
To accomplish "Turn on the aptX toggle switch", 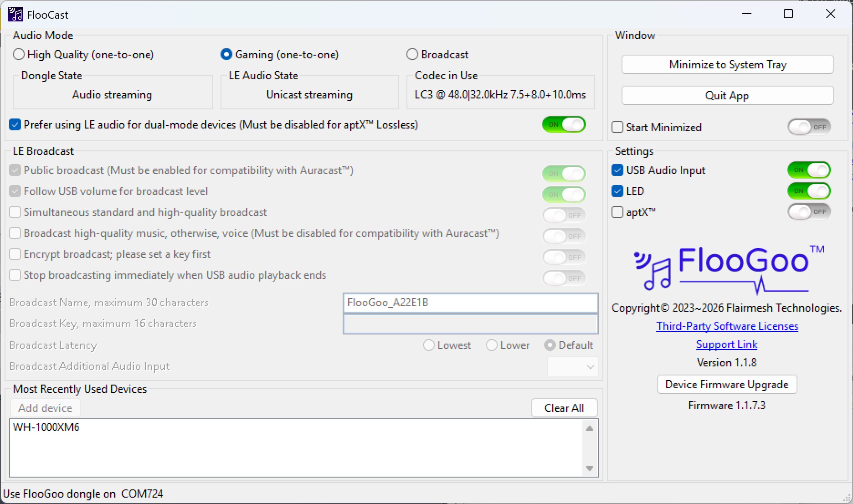I will pos(809,212).
